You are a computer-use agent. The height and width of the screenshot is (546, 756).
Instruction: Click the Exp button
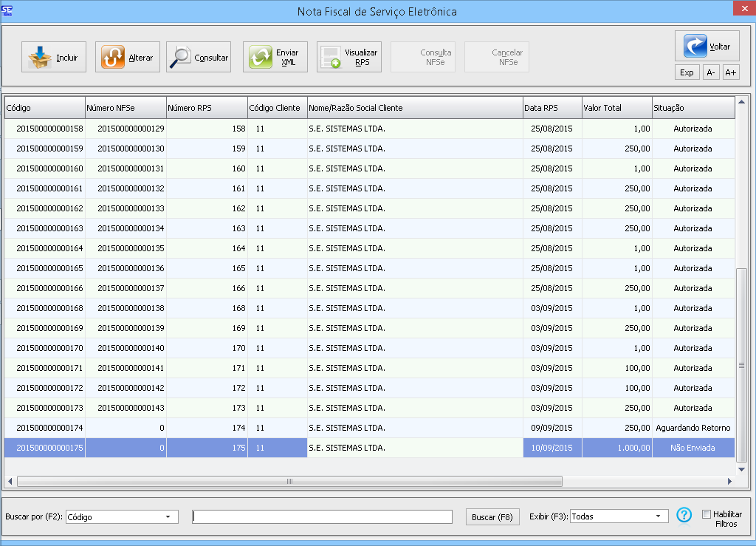pos(687,72)
